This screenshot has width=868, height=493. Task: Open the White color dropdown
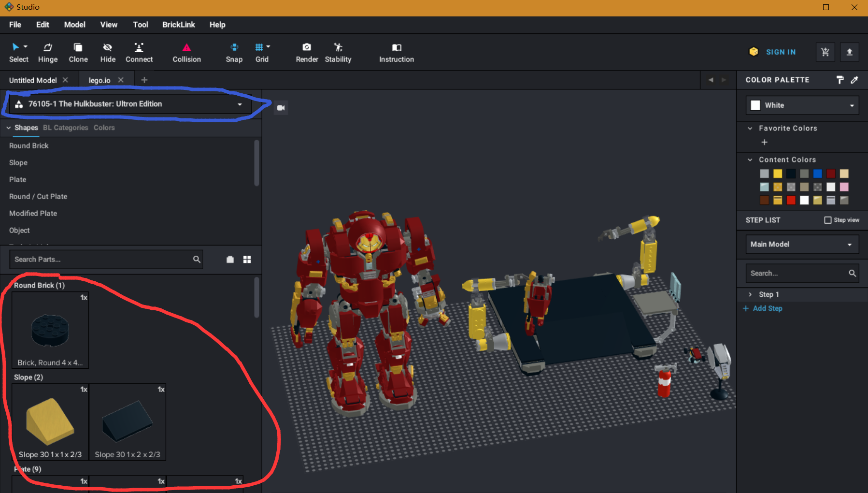[x=802, y=105]
